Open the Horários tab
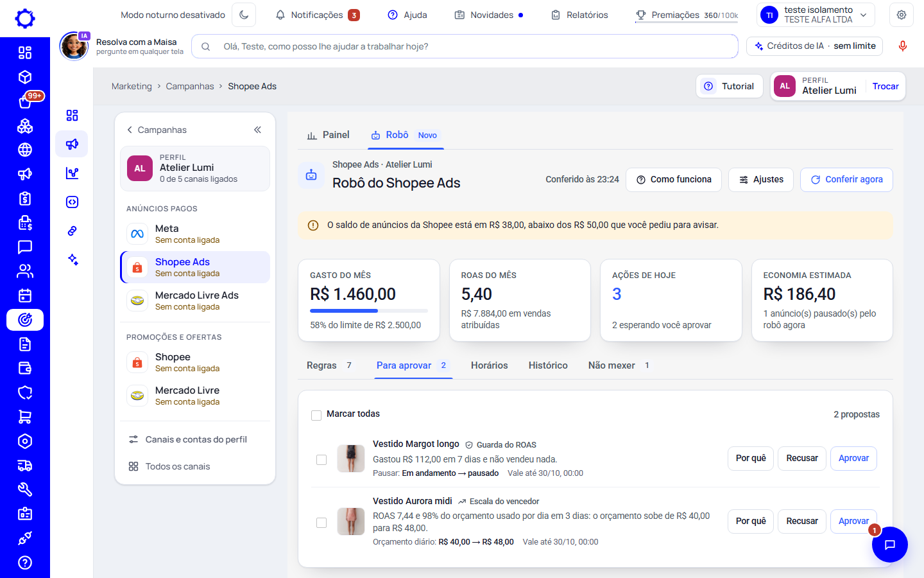Screen dimensions: 924x578 pyautogui.click(x=489, y=365)
